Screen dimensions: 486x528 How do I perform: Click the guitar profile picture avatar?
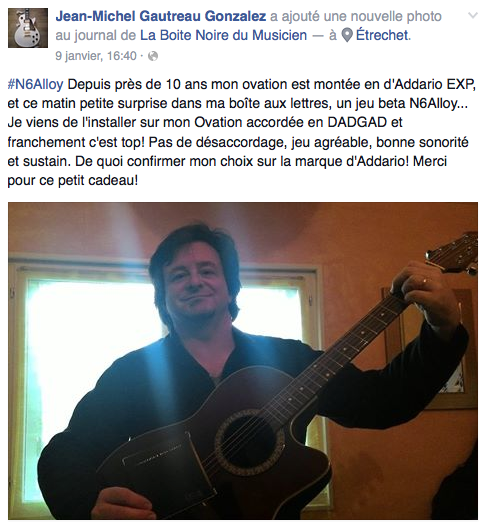tap(28, 28)
